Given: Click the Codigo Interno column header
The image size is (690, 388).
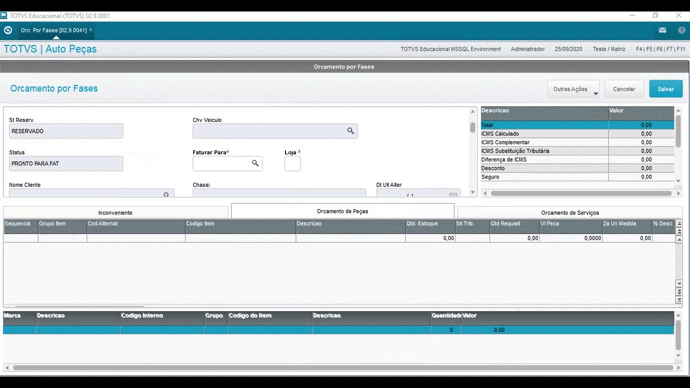Looking at the screenshot, I should [162, 318].
